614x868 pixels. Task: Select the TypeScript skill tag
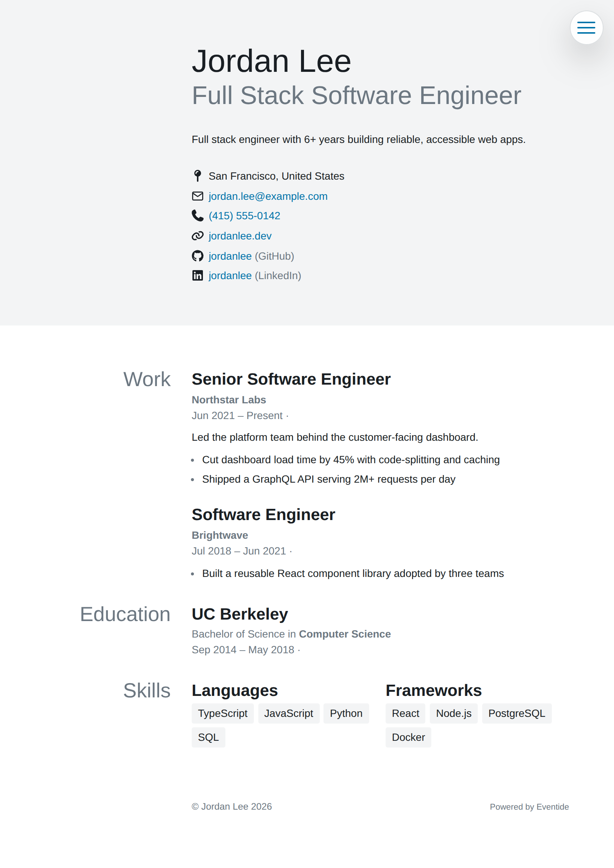(x=222, y=713)
